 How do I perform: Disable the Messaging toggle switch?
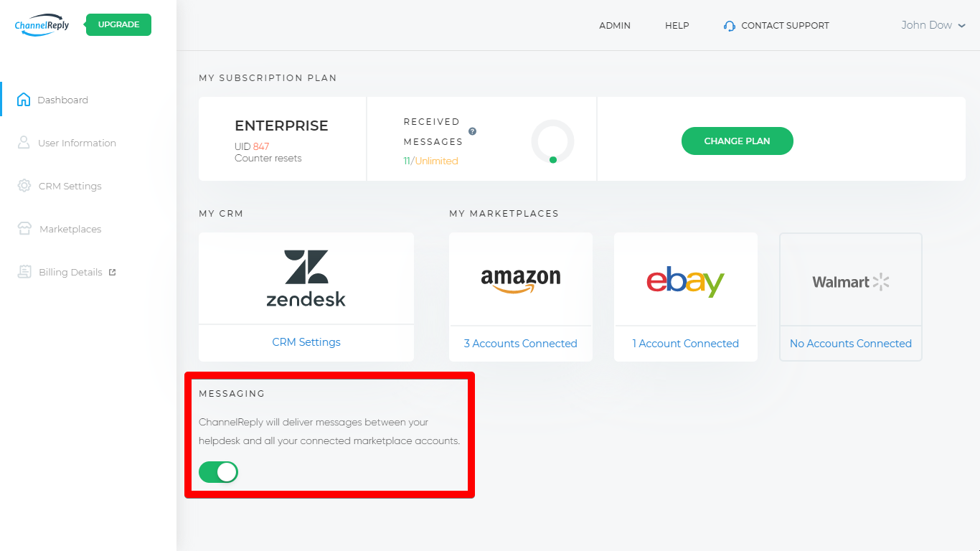coord(218,472)
